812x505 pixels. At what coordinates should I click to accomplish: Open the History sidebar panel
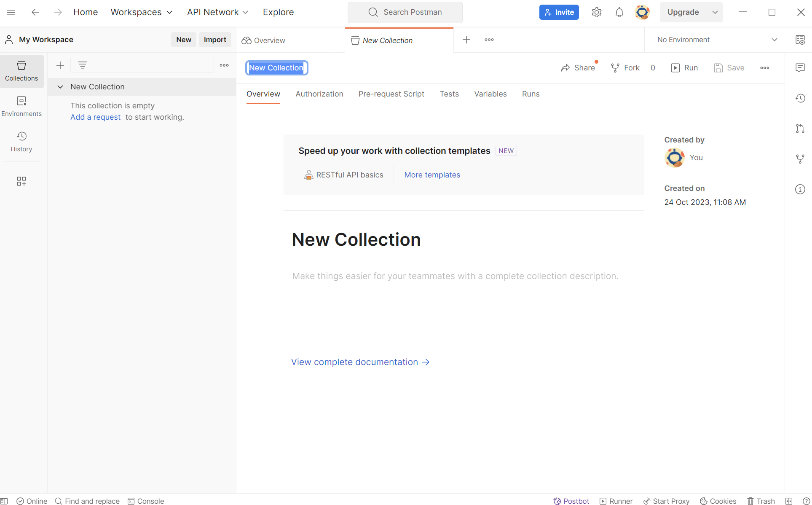pyautogui.click(x=21, y=142)
